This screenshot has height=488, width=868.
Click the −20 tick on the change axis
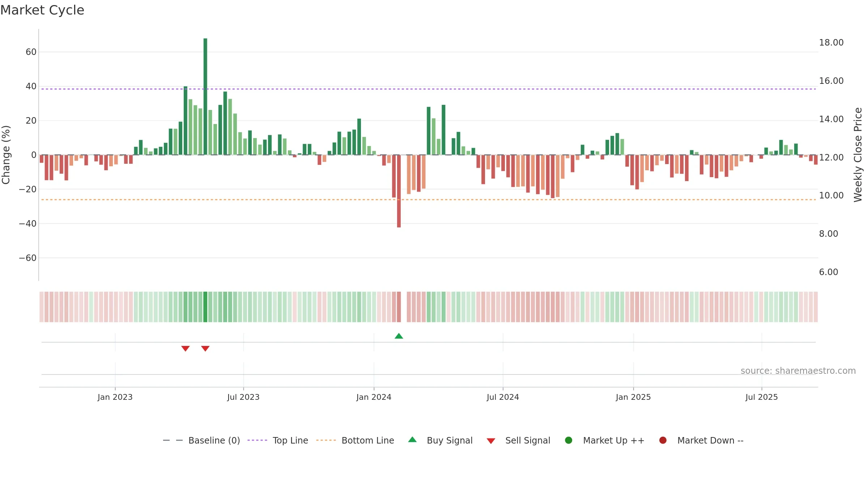28,189
